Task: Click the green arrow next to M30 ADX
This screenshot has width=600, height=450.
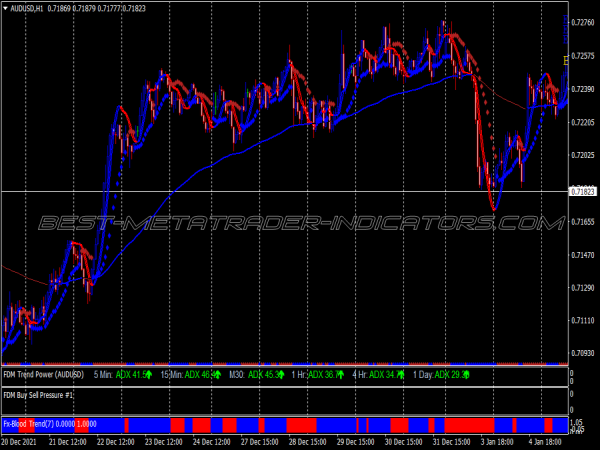Action: [281, 375]
